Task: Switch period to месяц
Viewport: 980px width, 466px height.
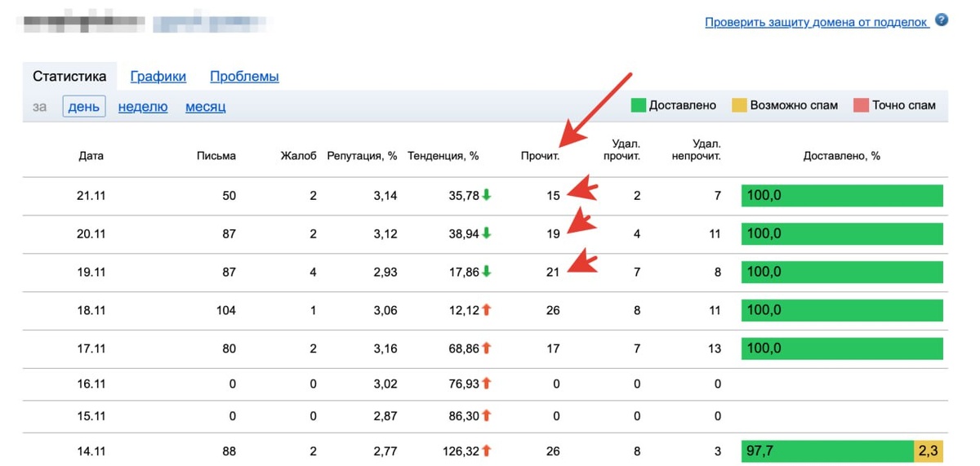Action: [x=205, y=106]
